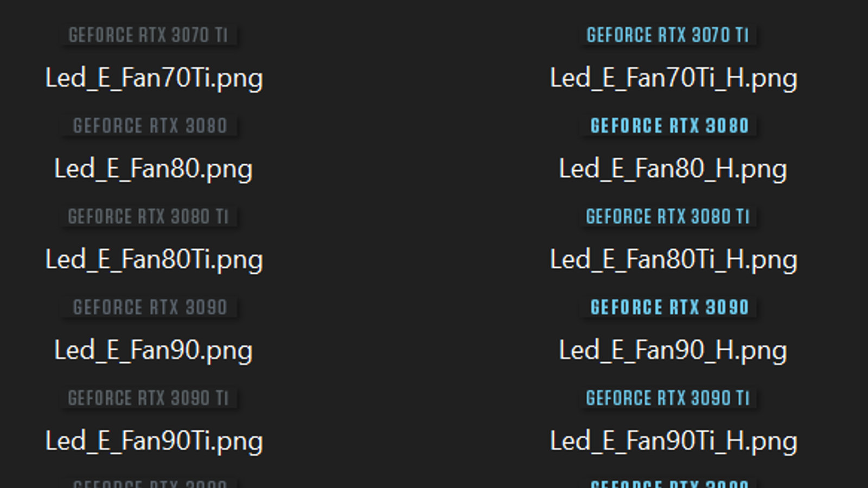Select the gray GeForce RTX 3090 thumbnail
Viewport: 868px width, 488px height.
[x=150, y=308]
